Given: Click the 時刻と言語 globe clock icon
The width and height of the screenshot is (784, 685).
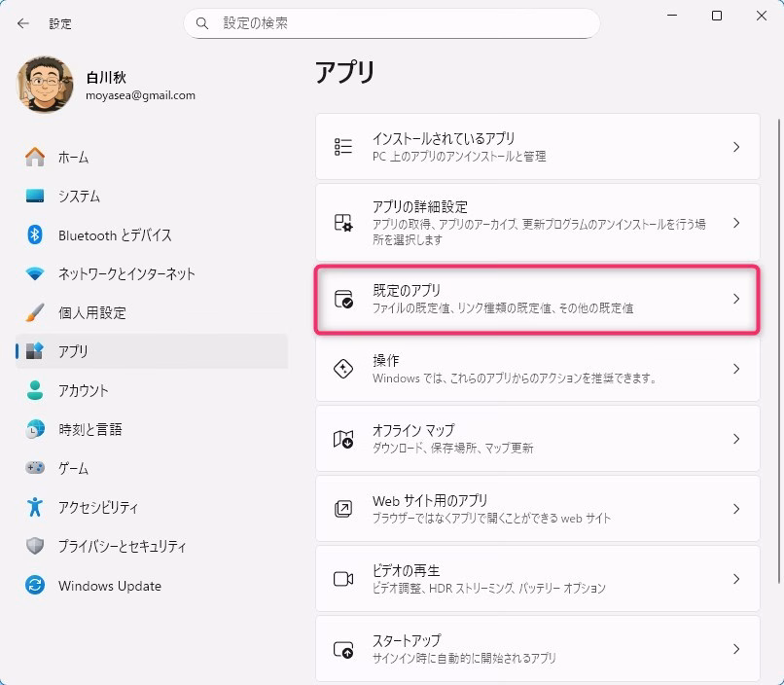Looking at the screenshot, I should [x=35, y=429].
